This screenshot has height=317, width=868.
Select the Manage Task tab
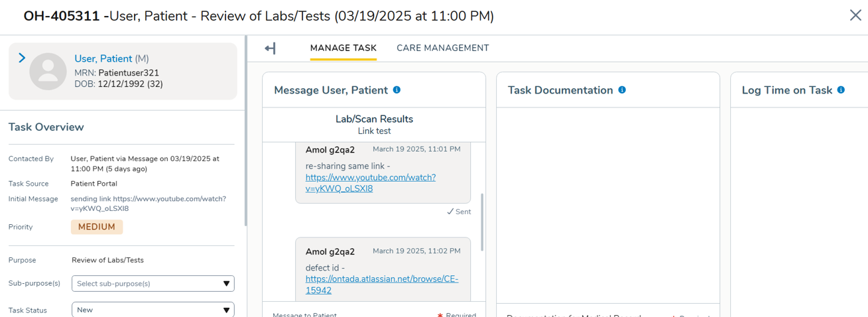[343, 48]
